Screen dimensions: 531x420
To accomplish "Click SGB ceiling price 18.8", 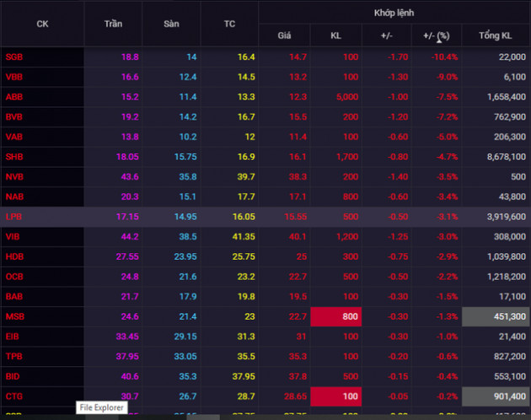I will 130,57.
